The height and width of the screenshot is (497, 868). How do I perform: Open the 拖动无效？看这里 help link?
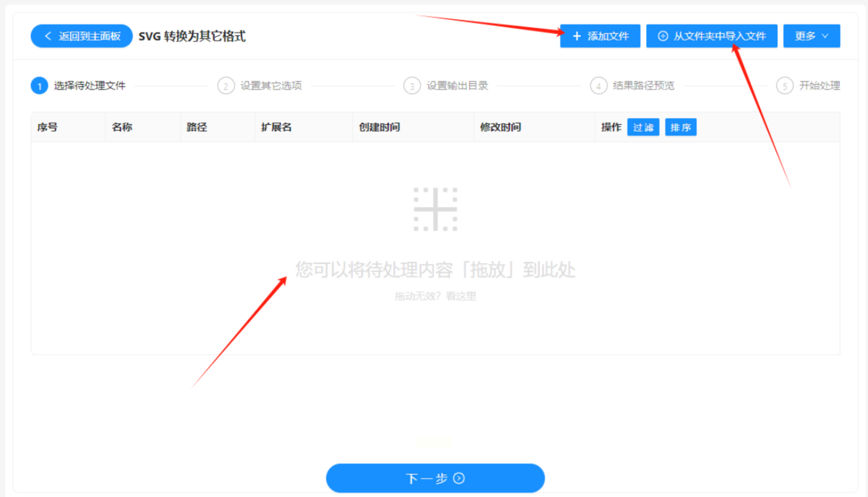435,296
